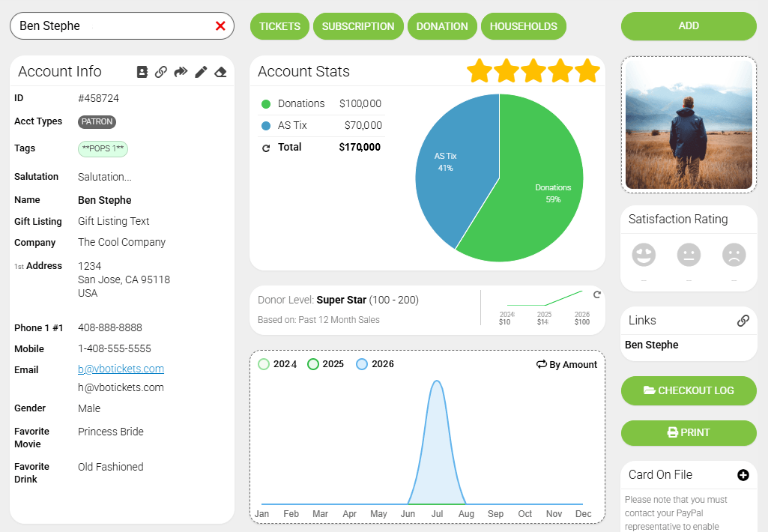Add a card with the plus icon
This screenshot has width=768, height=532.
click(743, 475)
